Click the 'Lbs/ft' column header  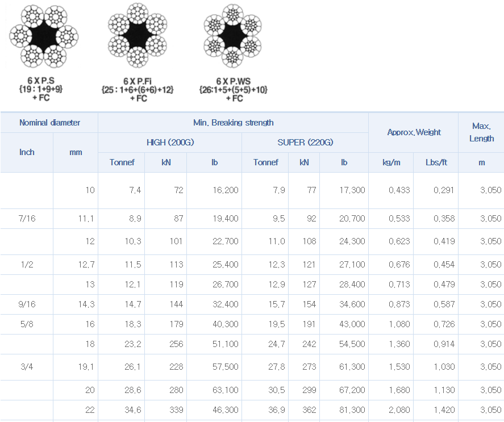tap(436, 162)
